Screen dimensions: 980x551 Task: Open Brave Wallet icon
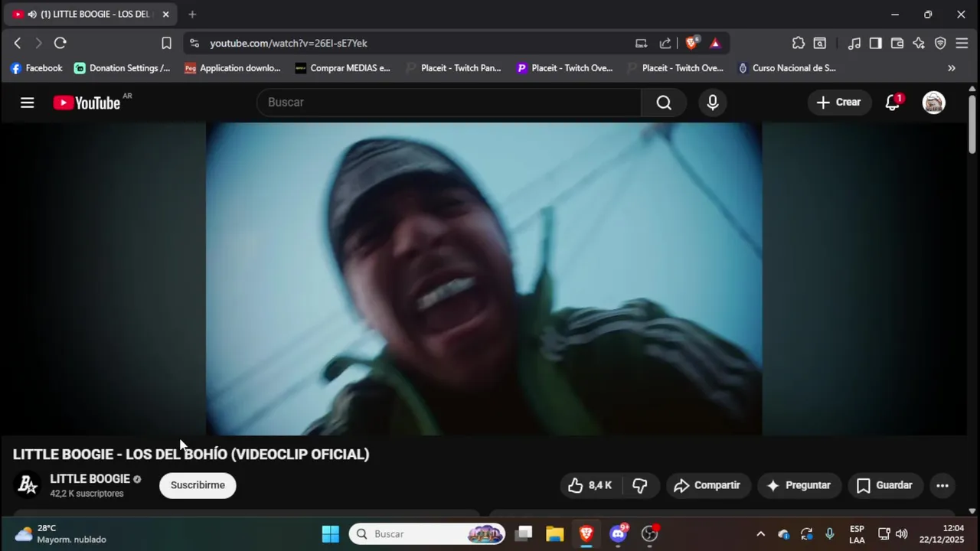point(897,43)
